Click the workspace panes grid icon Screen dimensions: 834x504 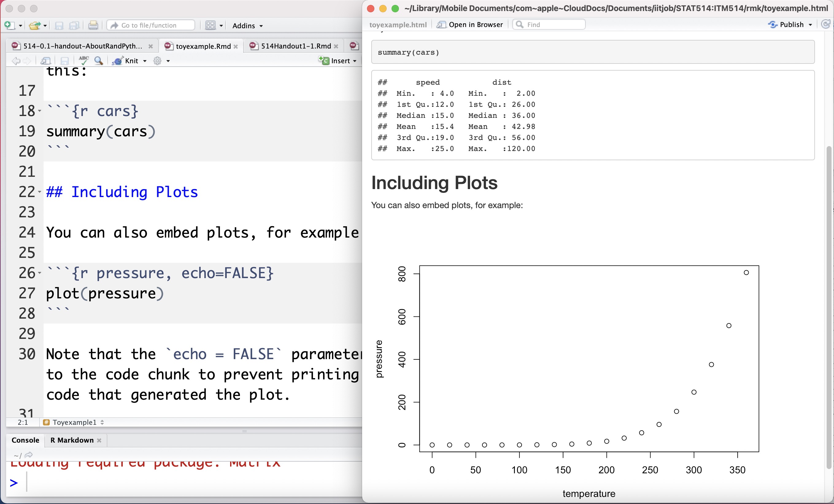tap(210, 25)
